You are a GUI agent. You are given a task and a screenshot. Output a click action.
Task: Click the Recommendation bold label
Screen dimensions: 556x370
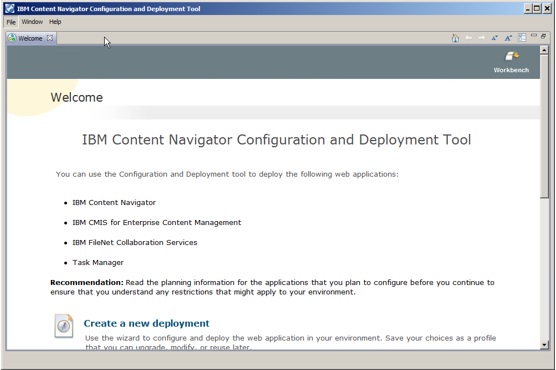[x=87, y=282]
